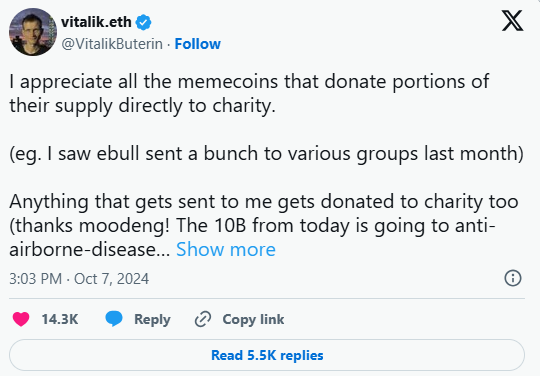Click the blue verified badge

click(x=143, y=22)
